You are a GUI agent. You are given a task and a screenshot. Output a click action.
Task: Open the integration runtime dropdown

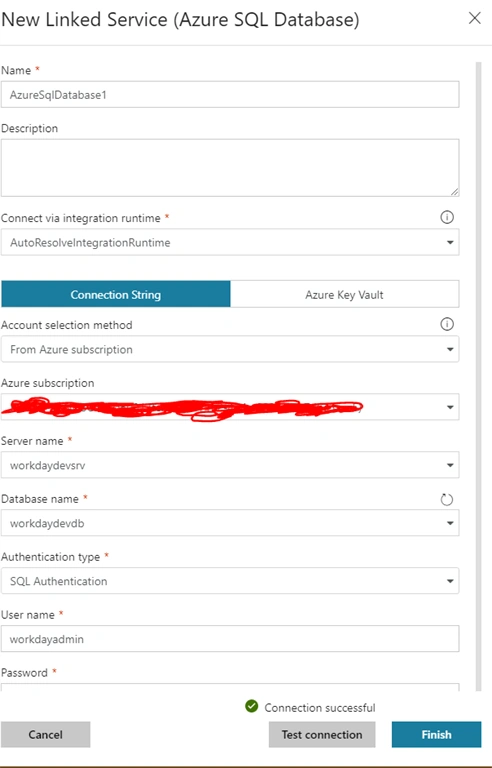[x=230, y=242]
